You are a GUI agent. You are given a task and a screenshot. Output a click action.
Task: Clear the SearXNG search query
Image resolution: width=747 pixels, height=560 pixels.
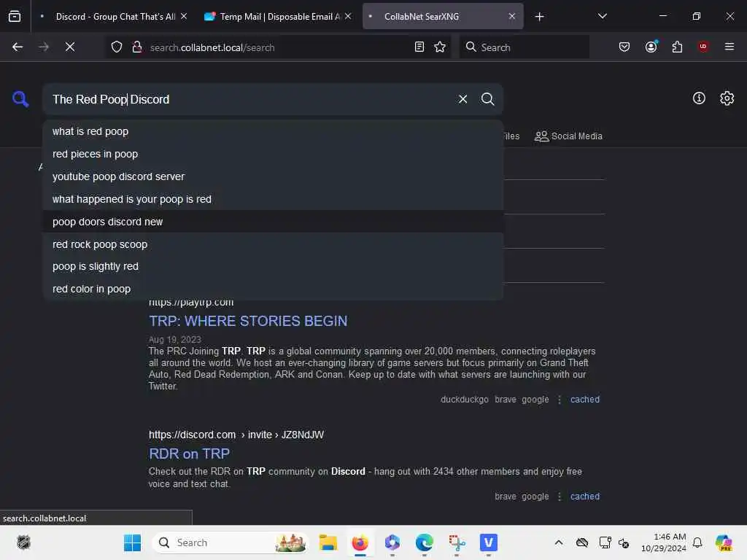(462, 99)
